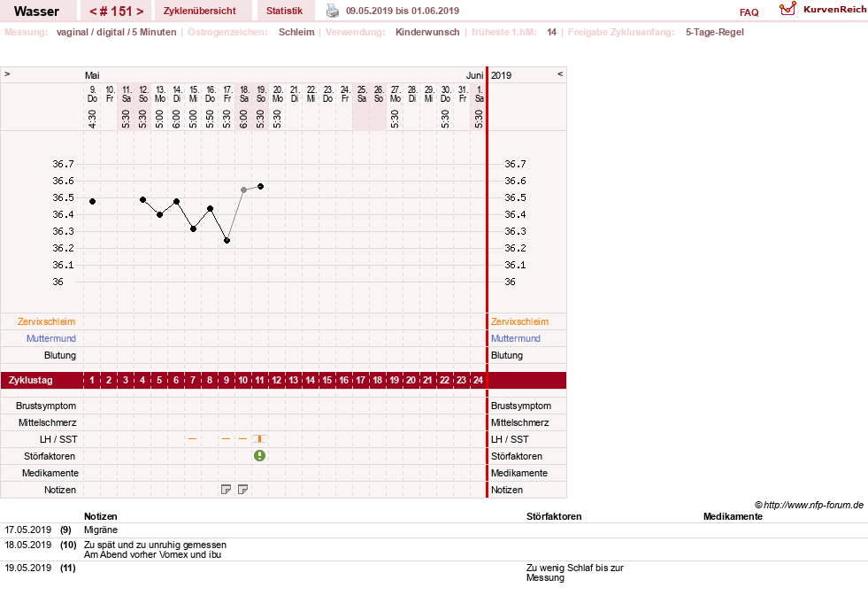
Task: Click the 'Kinderwunsch' Verwendung value
Action: 427,32
